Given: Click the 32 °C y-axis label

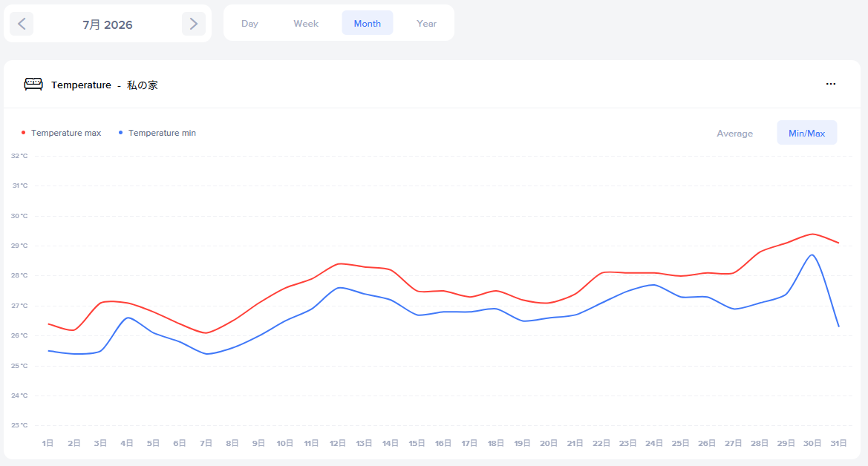Looking at the screenshot, I should 19,156.
